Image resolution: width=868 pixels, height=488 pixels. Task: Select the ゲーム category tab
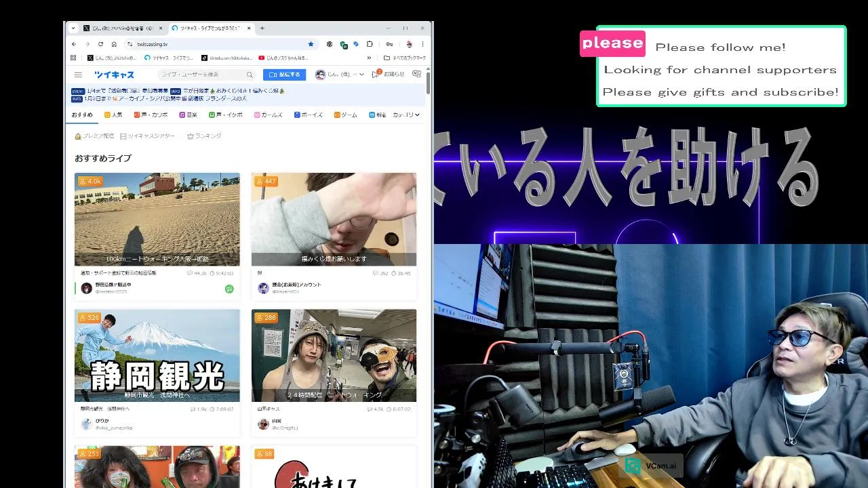[x=346, y=115]
